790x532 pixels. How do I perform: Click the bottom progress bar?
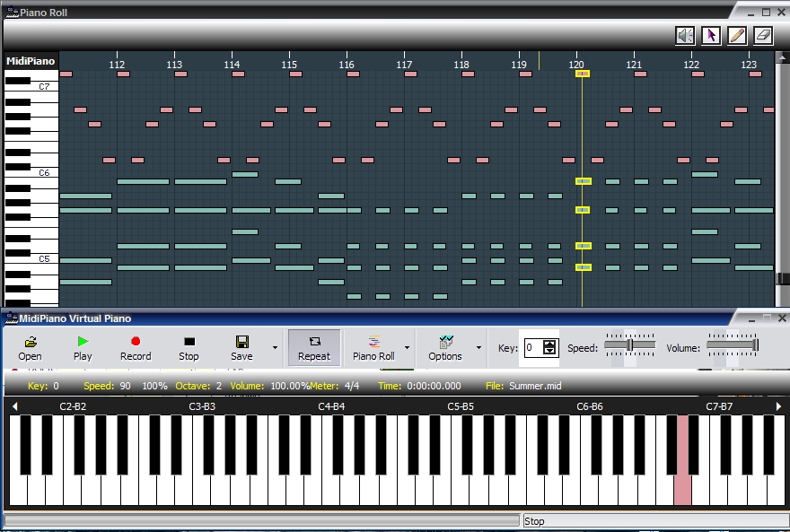tap(261, 521)
